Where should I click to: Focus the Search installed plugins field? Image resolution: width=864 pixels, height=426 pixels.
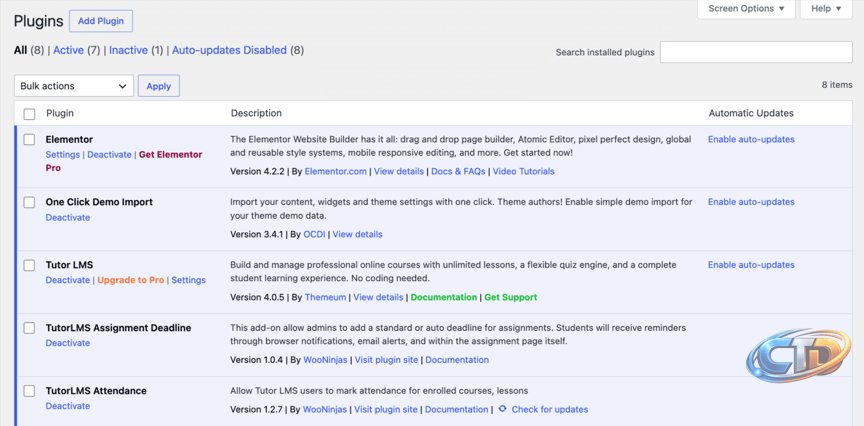[756, 52]
